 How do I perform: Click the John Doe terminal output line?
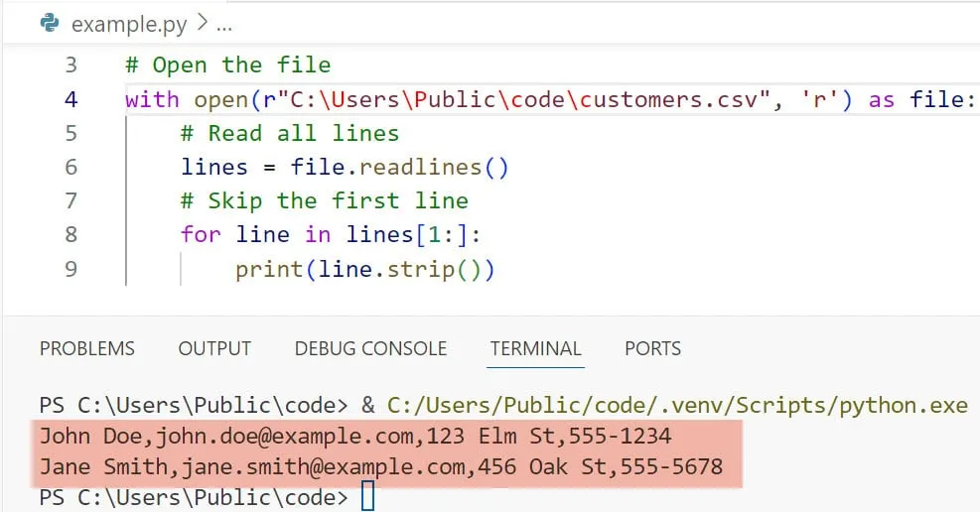tap(355, 436)
